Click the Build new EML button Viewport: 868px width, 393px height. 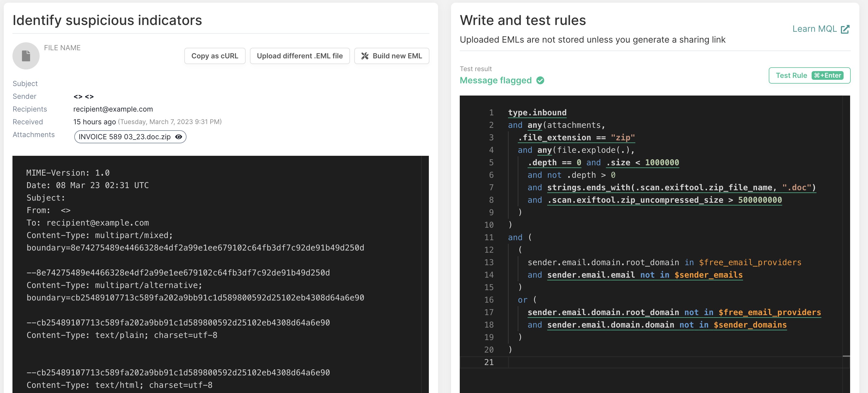tap(391, 56)
